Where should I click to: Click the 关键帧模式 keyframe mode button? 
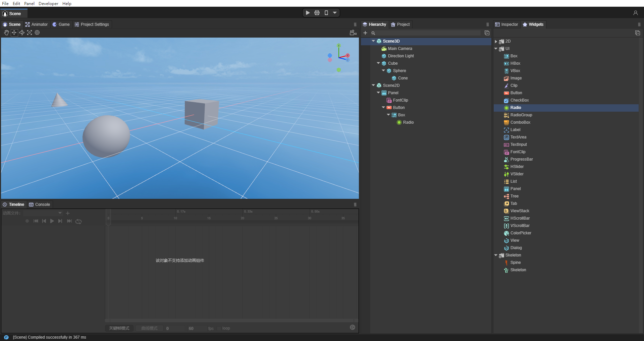point(119,328)
